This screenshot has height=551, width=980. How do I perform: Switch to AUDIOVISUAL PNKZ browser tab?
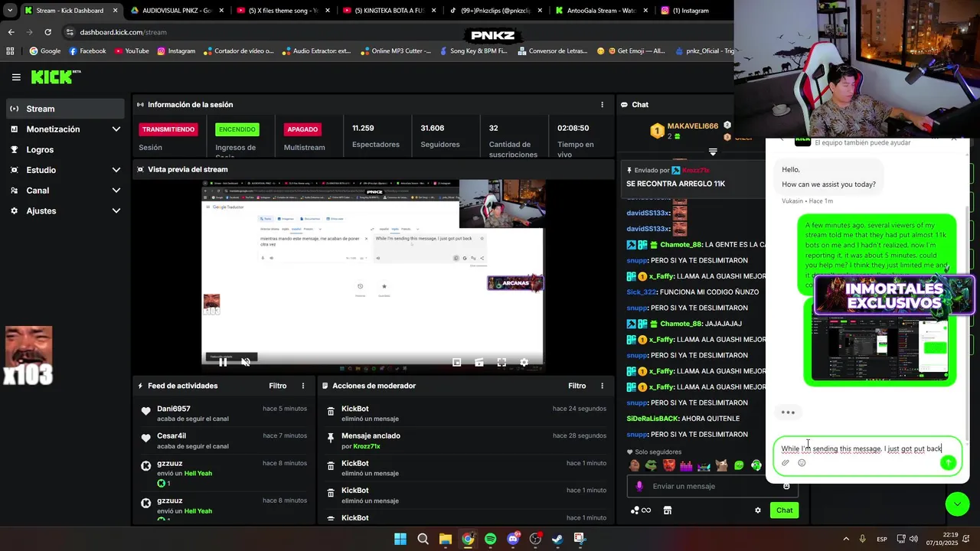coord(177,11)
